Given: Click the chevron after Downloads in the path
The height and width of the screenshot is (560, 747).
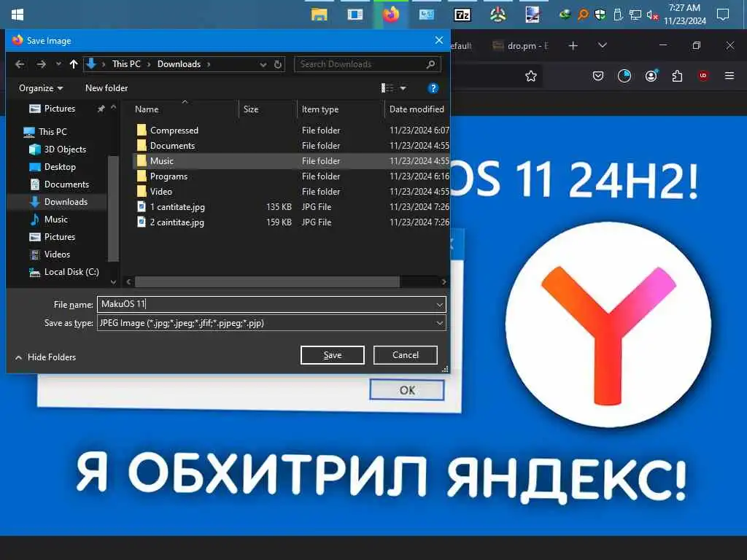Looking at the screenshot, I should click(x=209, y=64).
